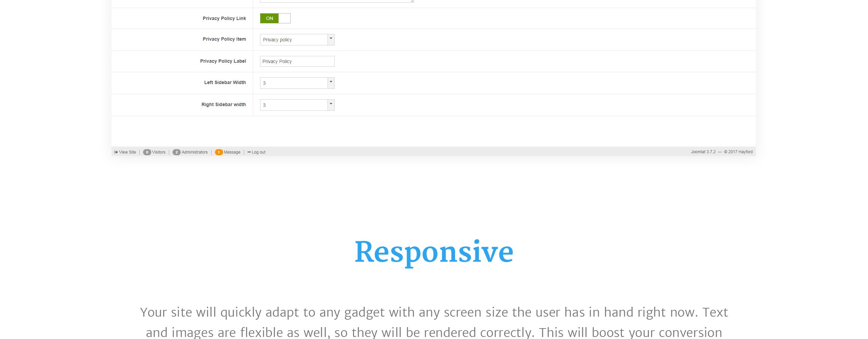868x339 pixels.
Task: Open the orange Message badge
Action: tap(219, 152)
